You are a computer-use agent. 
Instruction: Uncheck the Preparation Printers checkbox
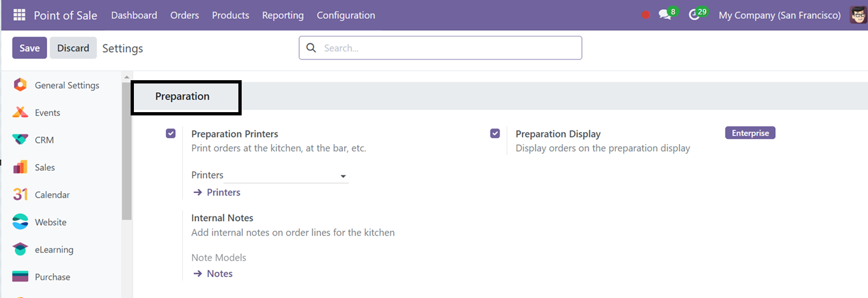point(170,134)
